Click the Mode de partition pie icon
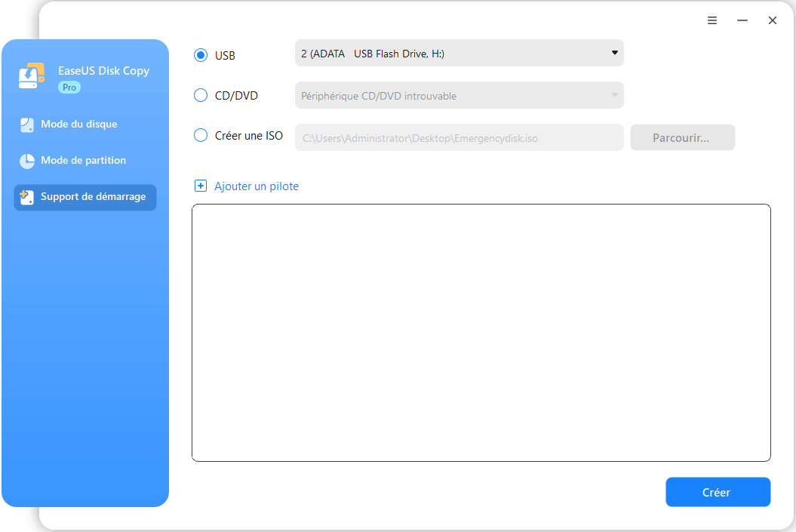796x532 pixels. pos(27,161)
